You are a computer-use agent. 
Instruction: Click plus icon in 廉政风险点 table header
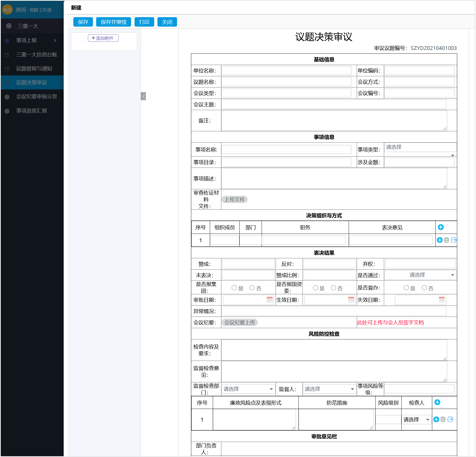point(437,402)
